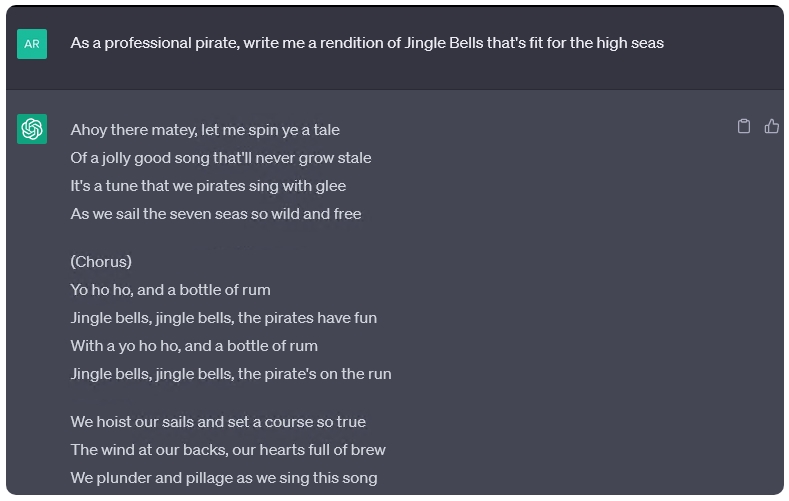Click the ChatGPT logo avatar

pos(32,129)
